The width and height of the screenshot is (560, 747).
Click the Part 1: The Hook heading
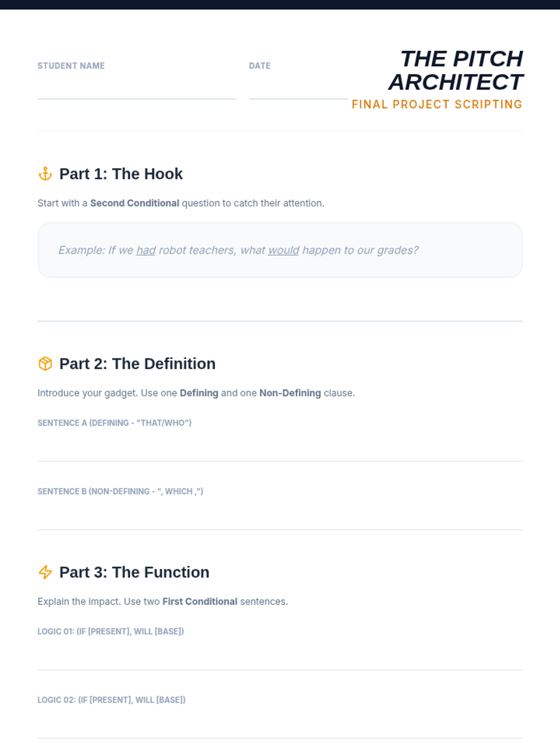pos(121,174)
